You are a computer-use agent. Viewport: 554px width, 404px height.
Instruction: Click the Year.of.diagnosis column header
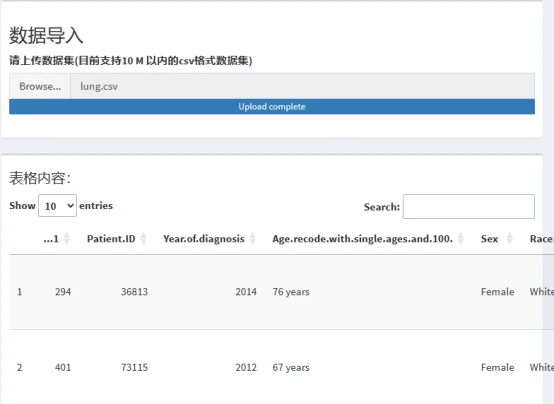pos(204,239)
